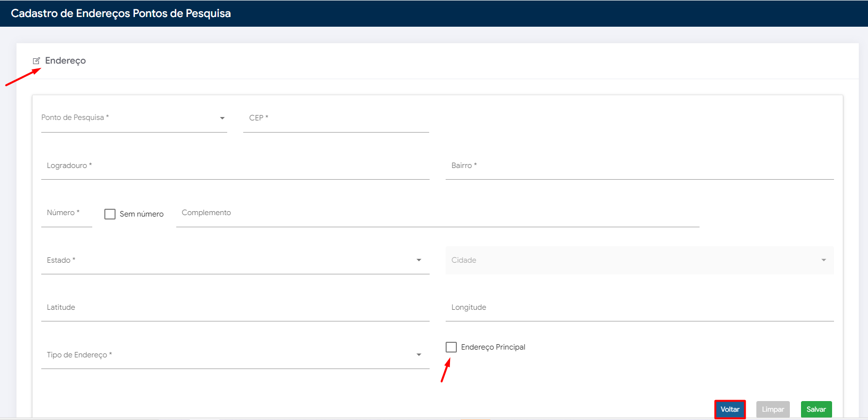Click the page title Cadastro de Endereços Pontos de Pesquisa
This screenshot has height=420, width=868.
[121, 14]
